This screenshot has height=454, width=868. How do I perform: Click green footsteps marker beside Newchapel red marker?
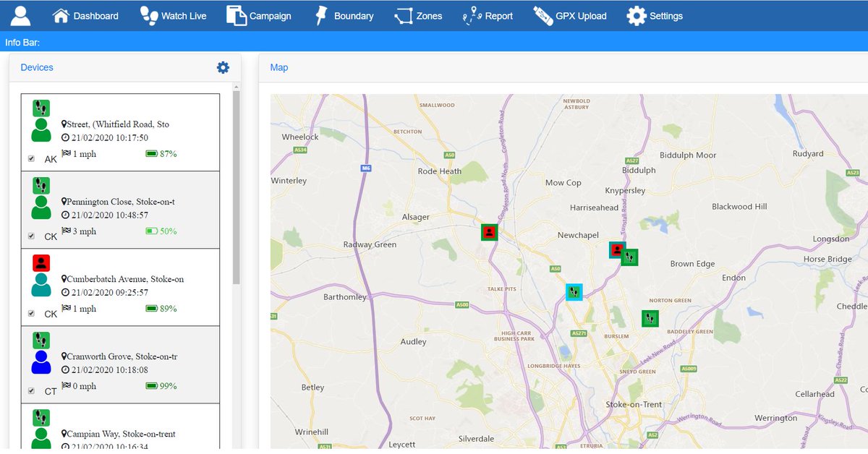[x=630, y=257]
